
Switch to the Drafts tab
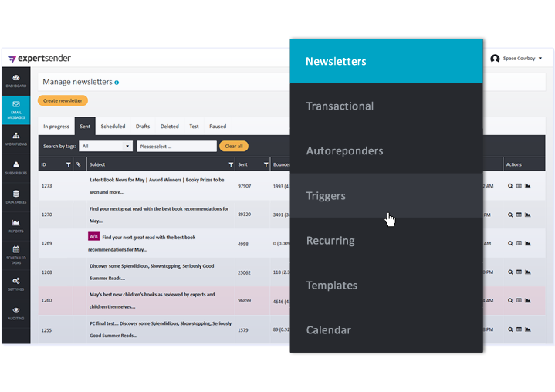[x=143, y=127]
